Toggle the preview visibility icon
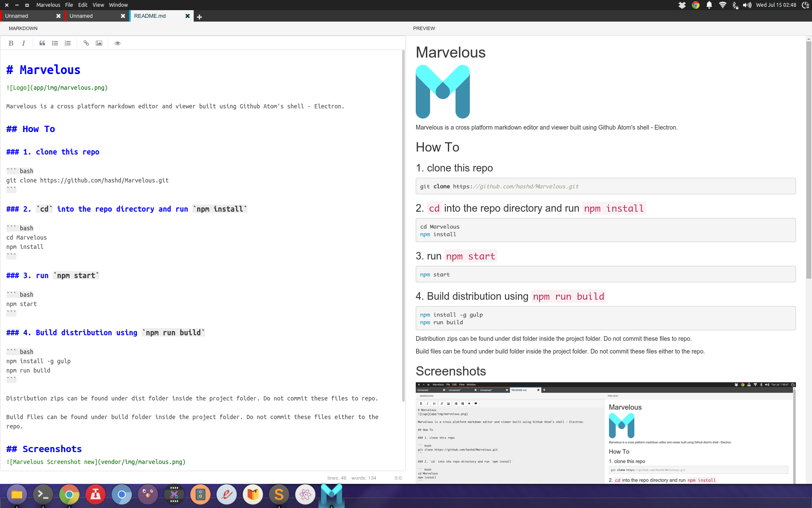The height and width of the screenshot is (508, 812). [117, 43]
